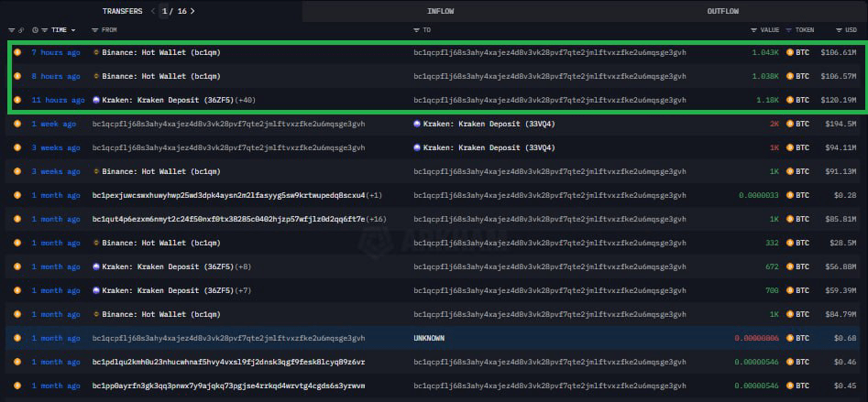Image resolution: width=868 pixels, height=402 pixels.
Task: Go to the next transfers page
Action: click(x=192, y=11)
